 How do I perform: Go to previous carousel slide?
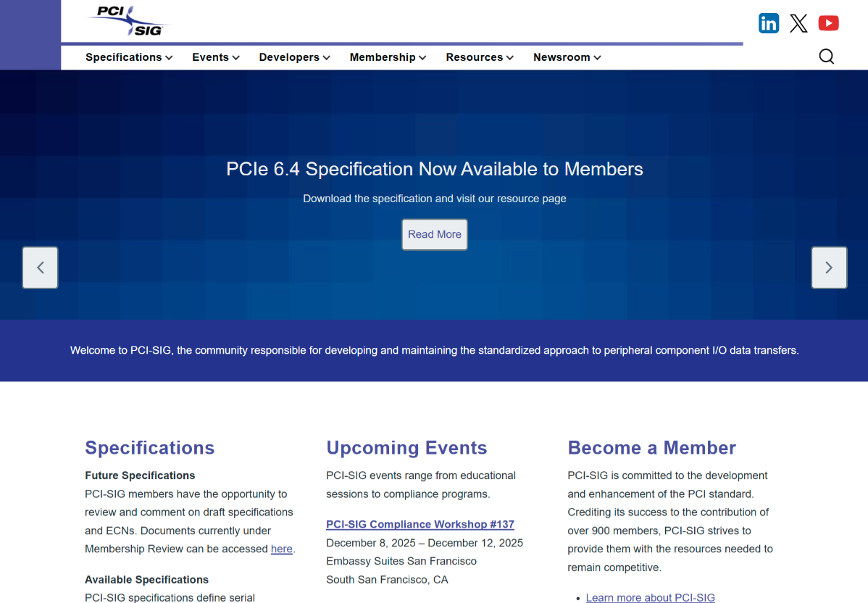(x=40, y=267)
